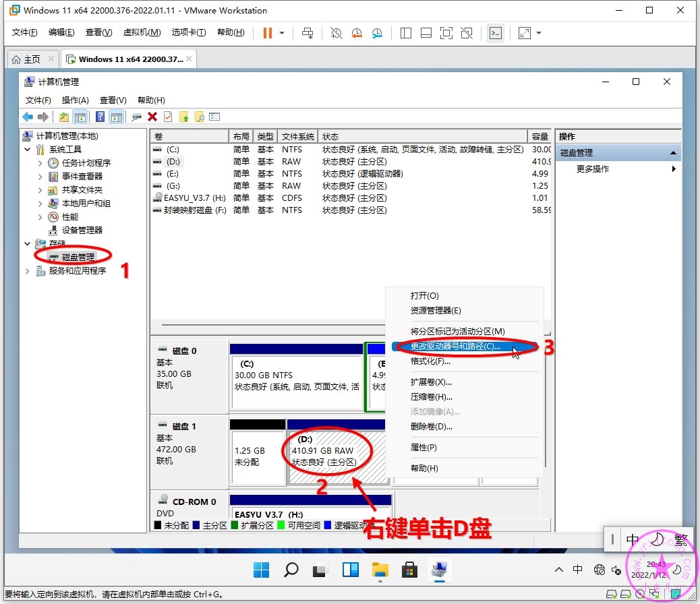Select the EASYU_V3.7 (H:) volume row
Screen dimensions: 700x604
[352, 198]
